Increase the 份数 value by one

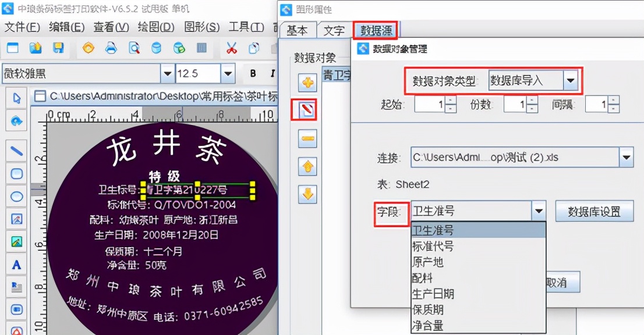(532, 101)
